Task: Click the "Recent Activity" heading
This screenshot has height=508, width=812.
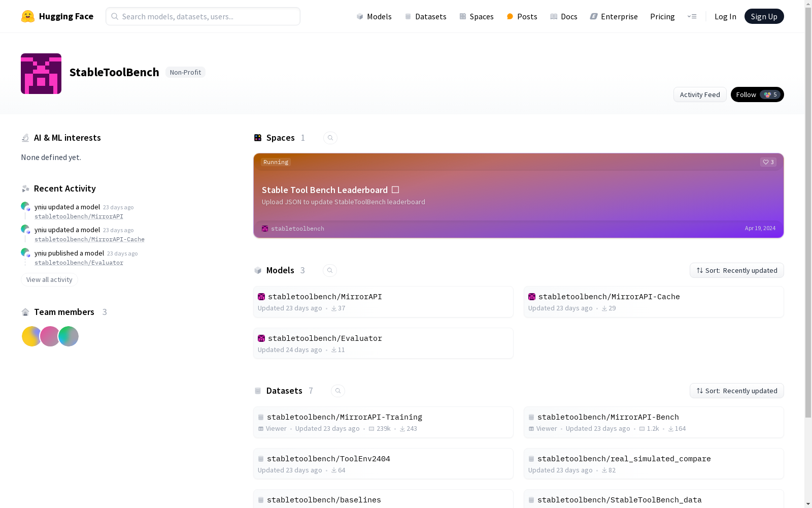Action: [64, 188]
